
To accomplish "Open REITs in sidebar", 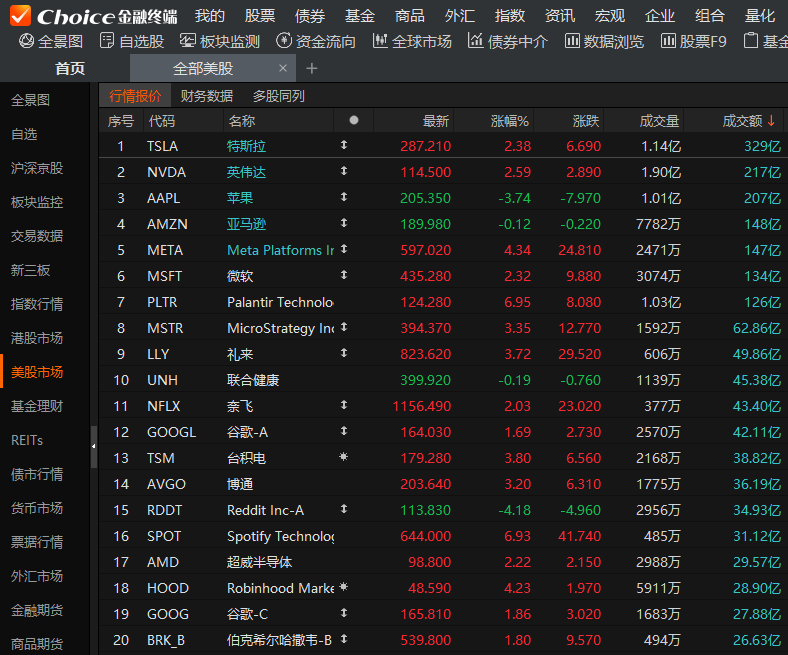I will coord(27,440).
